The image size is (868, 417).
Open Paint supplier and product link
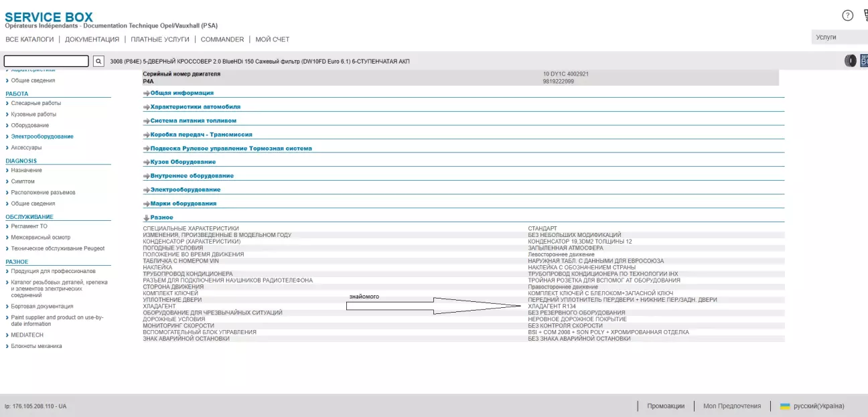57,321
